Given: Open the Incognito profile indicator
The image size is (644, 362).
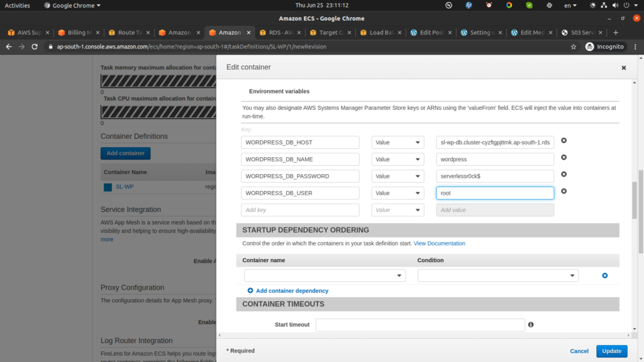Looking at the screenshot, I should (604, 47).
